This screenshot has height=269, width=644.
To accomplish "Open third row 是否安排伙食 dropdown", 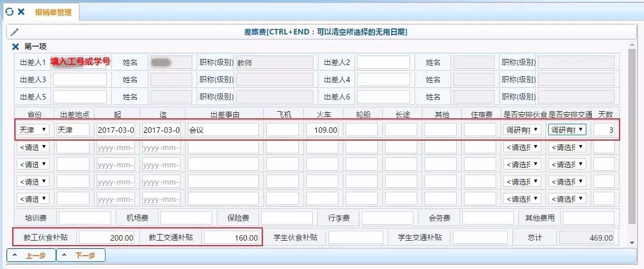I will coord(522,165).
